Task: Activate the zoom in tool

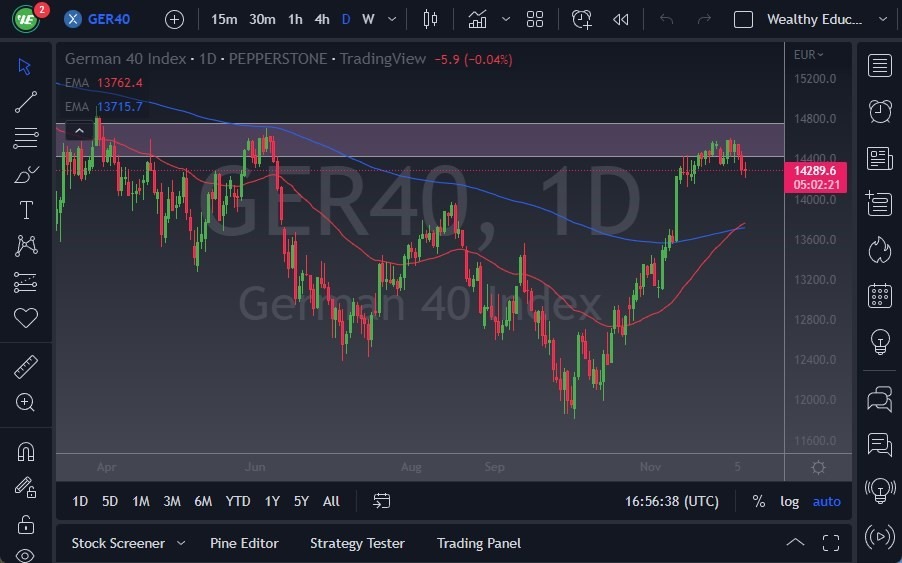Action: pos(25,402)
